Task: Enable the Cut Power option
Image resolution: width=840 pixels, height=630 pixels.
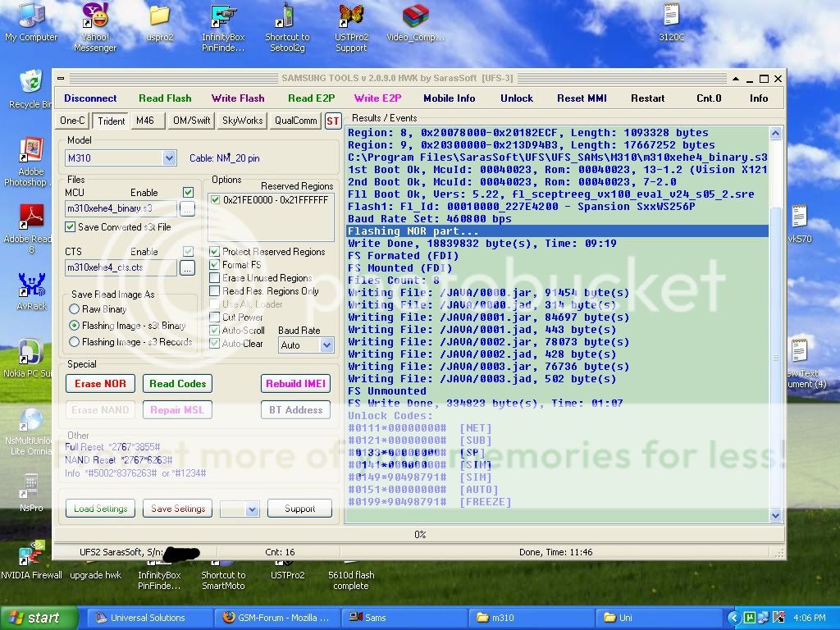Action: coord(214,317)
